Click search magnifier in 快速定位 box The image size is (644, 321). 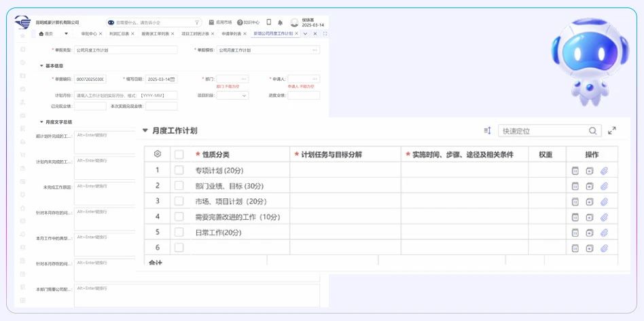592,130
